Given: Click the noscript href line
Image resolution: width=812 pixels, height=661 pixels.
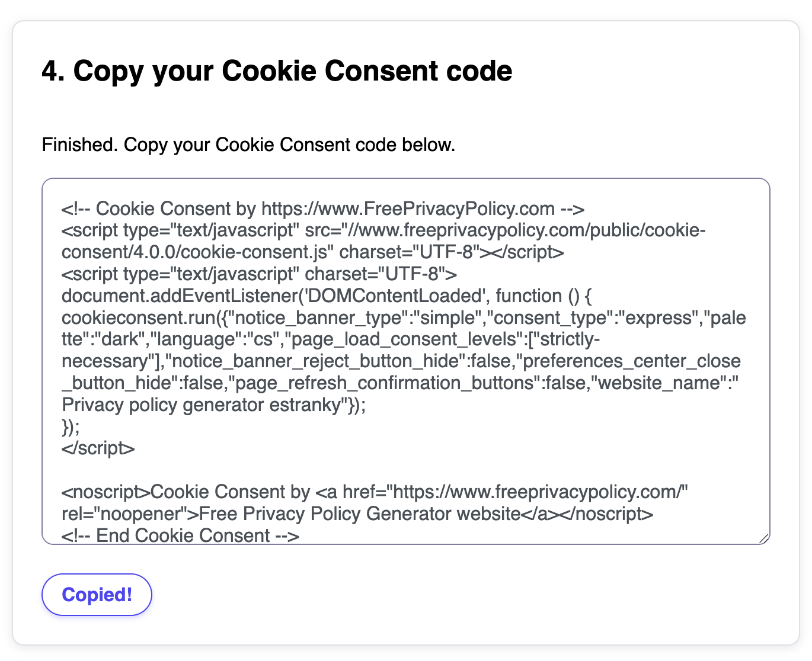Looking at the screenshot, I should pos(374,492).
